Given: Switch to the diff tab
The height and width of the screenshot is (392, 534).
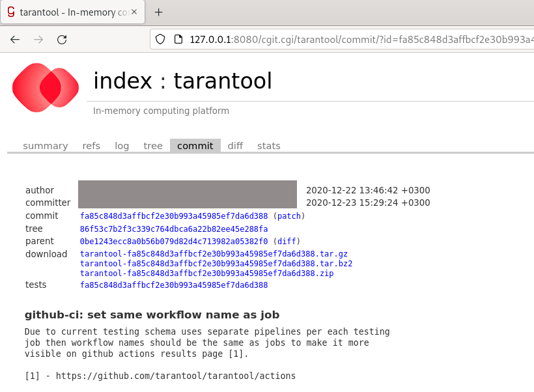Looking at the screenshot, I should (x=235, y=146).
